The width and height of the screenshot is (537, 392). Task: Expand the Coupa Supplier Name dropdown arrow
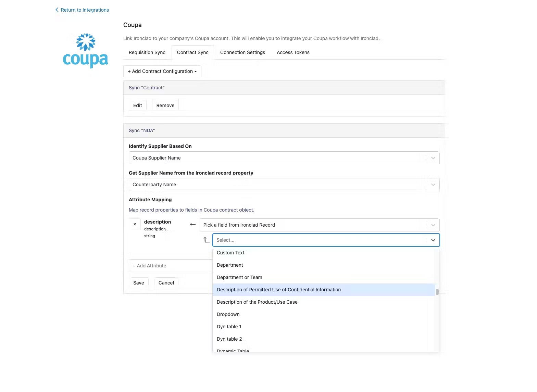433,158
